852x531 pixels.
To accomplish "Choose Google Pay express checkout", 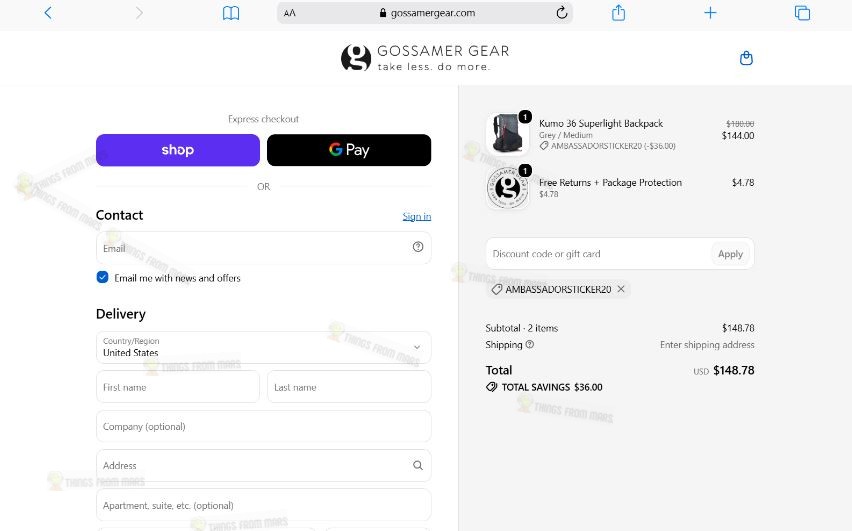I will [x=349, y=150].
